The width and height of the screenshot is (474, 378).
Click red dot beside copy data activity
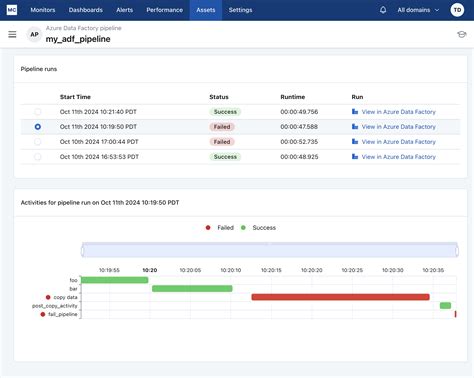click(48, 297)
